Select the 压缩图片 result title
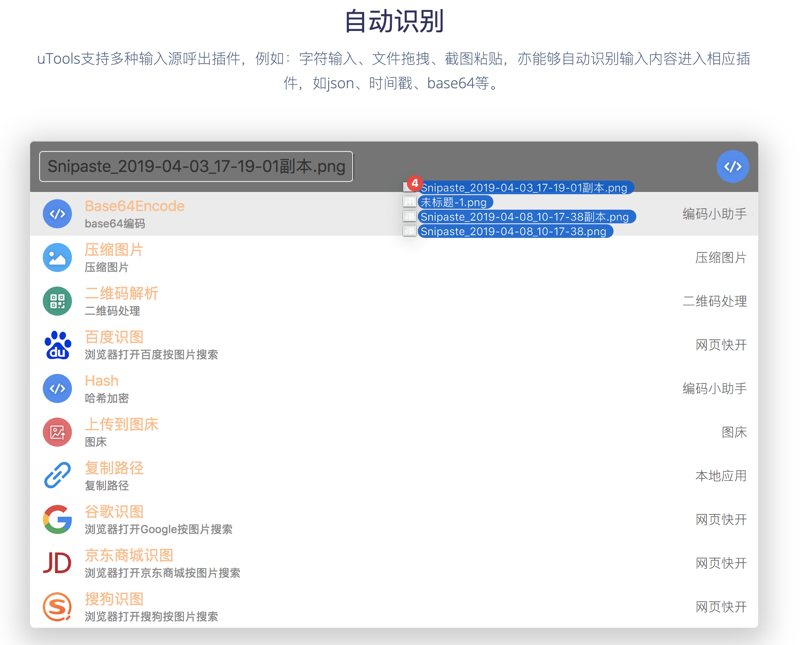 [x=114, y=250]
